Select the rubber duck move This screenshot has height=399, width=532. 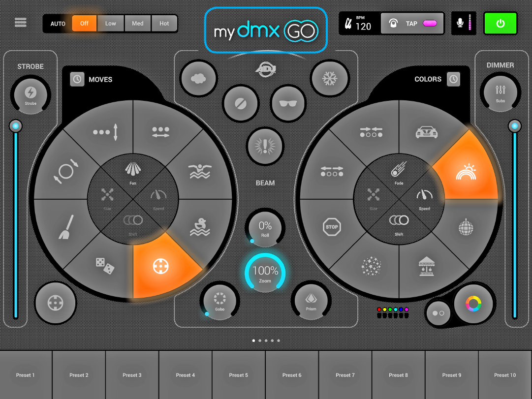(x=200, y=227)
